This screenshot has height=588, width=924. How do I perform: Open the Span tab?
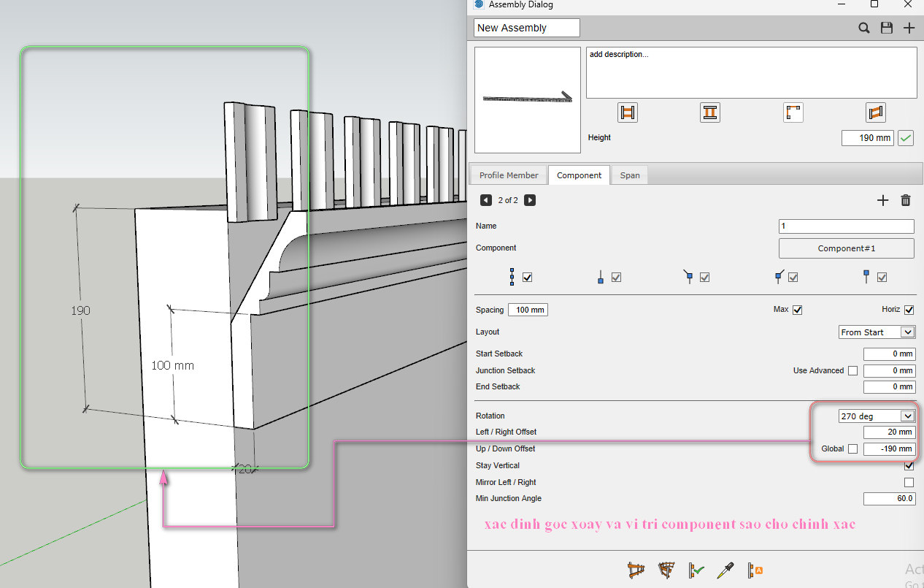[630, 175]
